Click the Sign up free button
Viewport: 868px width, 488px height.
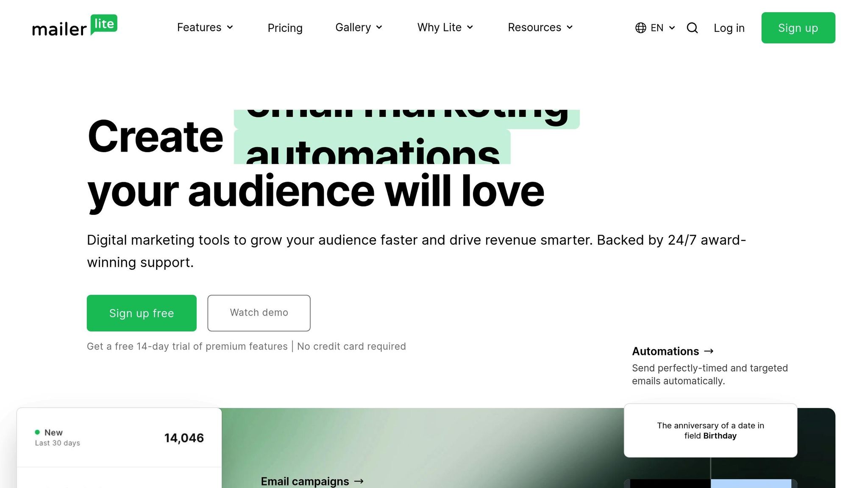click(x=142, y=313)
